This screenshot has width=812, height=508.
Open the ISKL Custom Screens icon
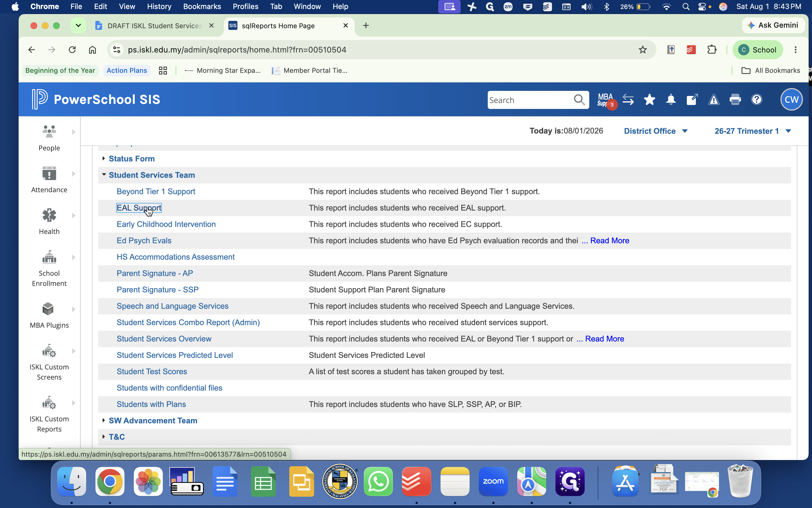(x=49, y=351)
